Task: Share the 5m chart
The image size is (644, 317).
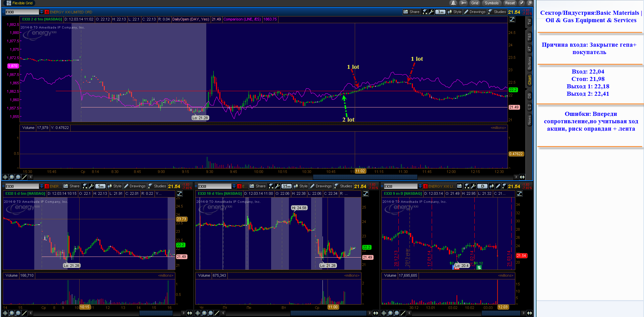Action: pos(72,186)
